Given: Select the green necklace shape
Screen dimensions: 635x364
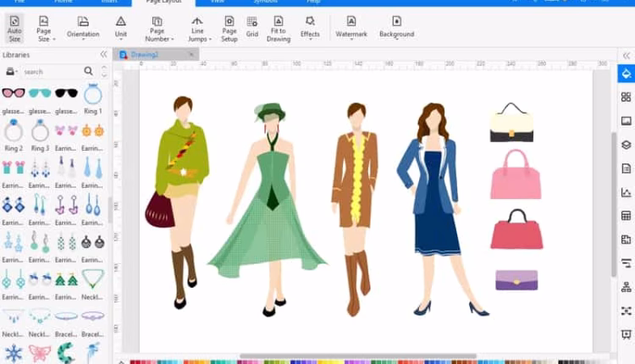Looking at the screenshot, I should coord(93,279).
